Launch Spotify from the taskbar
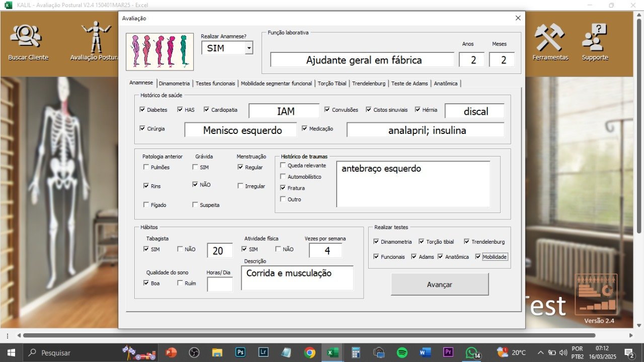The height and width of the screenshot is (362, 644). click(402, 352)
